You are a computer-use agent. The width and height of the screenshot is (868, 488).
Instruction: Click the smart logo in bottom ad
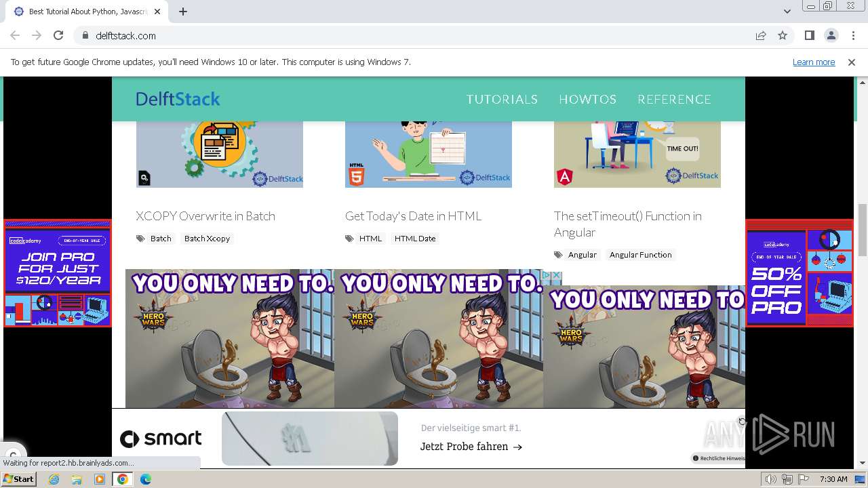(161, 439)
